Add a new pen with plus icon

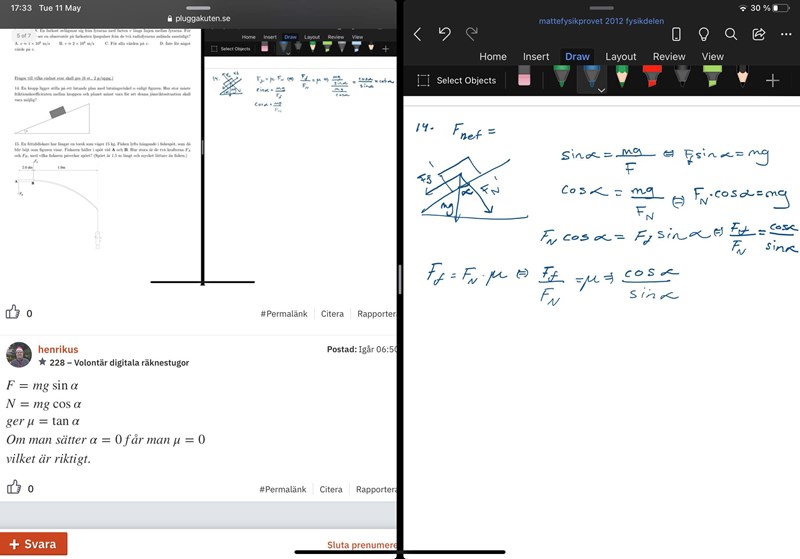tap(772, 80)
